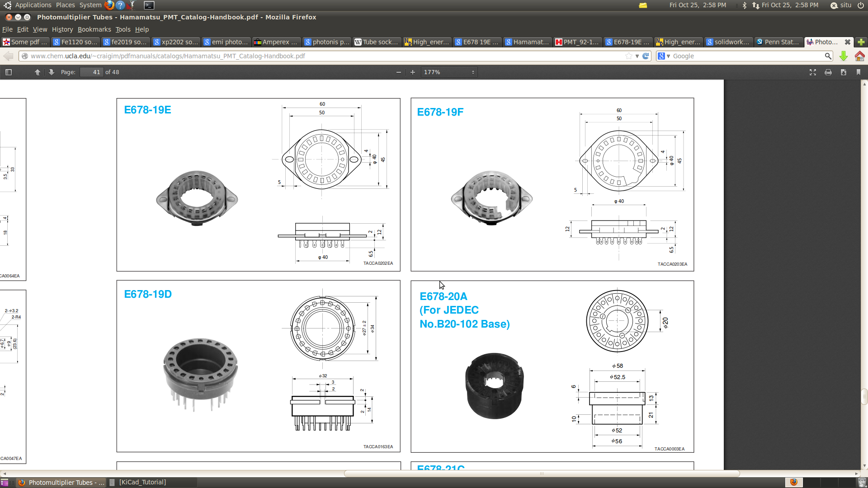
Task: Show the desktop from bottom-left icon
Action: tap(5, 483)
